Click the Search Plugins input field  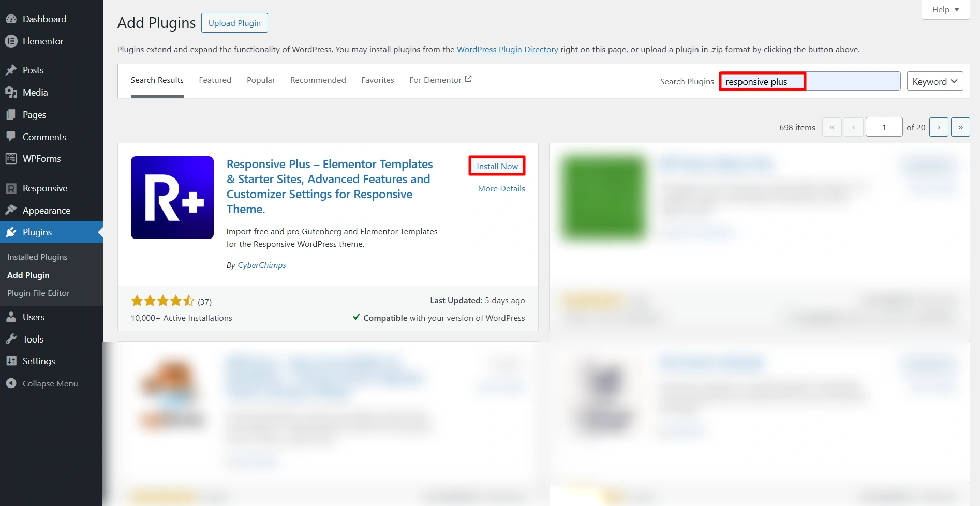810,81
